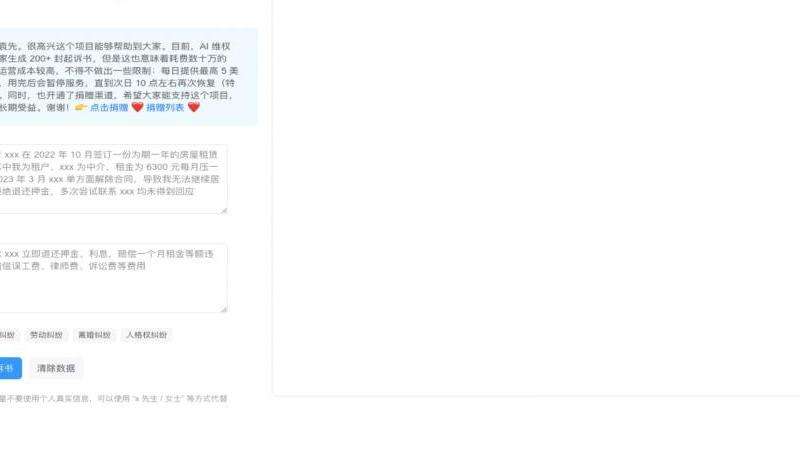Click the light-blue announcement banner
Viewport: 800px width, 450px height.
[129, 77]
